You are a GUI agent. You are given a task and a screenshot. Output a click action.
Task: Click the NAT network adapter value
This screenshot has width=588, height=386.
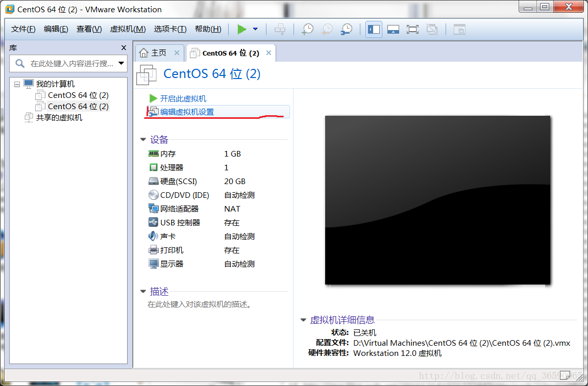coord(232,209)
